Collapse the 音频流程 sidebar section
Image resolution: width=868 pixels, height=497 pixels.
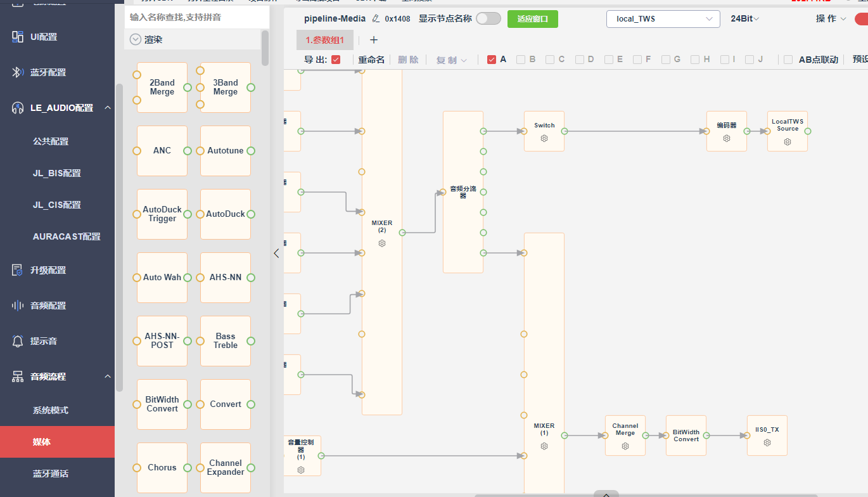(107, 377)
